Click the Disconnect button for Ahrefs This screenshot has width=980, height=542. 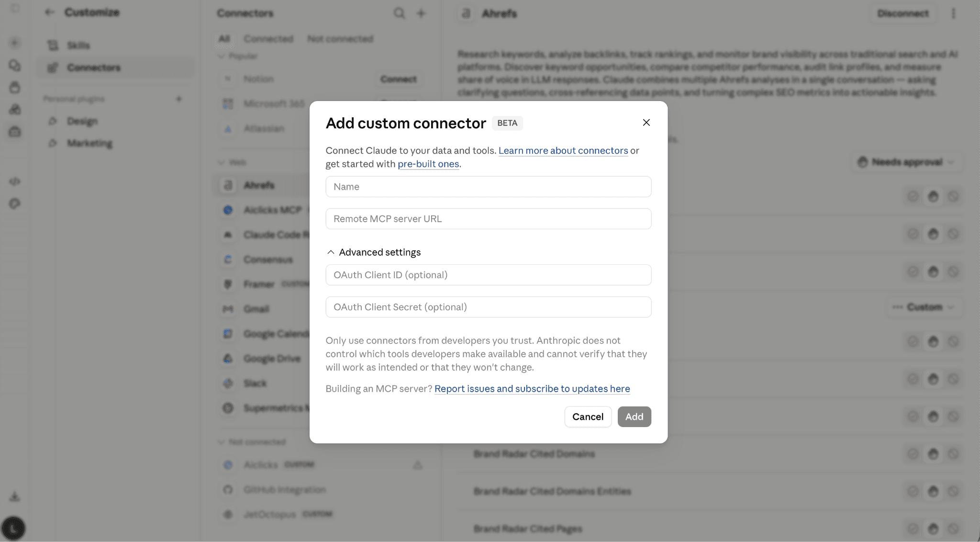pyautogui.click(x=903, y=13)
